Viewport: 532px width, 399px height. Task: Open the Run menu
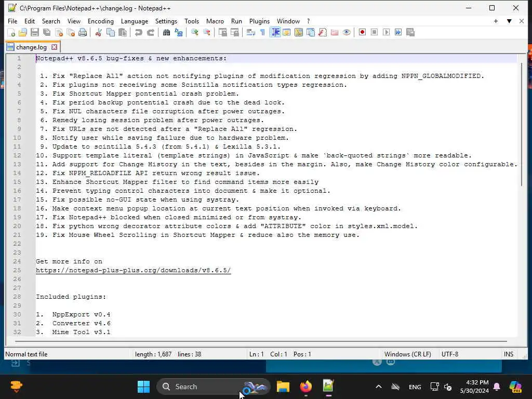coord(236,21)
